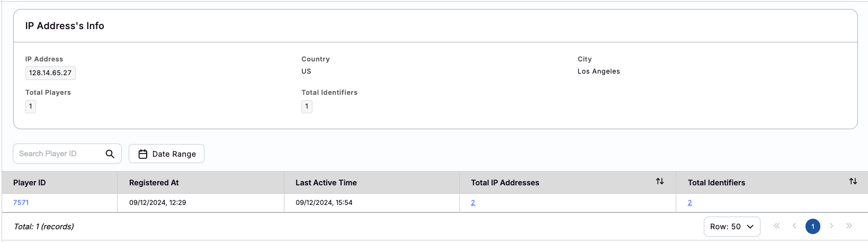Sort by Total Identifiers column

853,182
